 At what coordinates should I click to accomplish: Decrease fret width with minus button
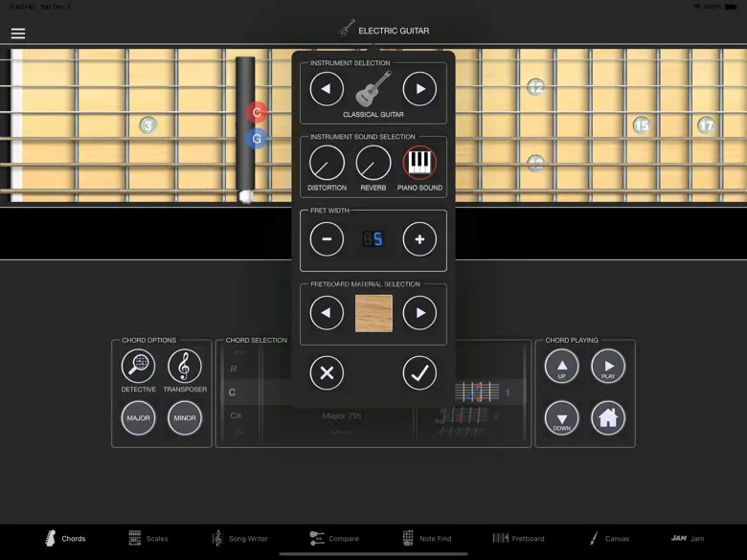(327, 239)
